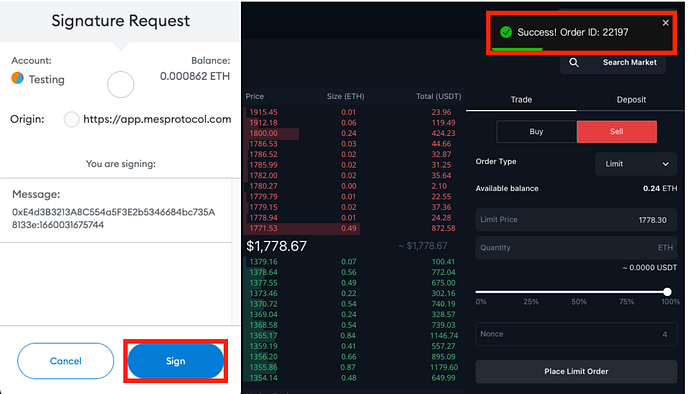Click the $1,778.67 last price

277,246
